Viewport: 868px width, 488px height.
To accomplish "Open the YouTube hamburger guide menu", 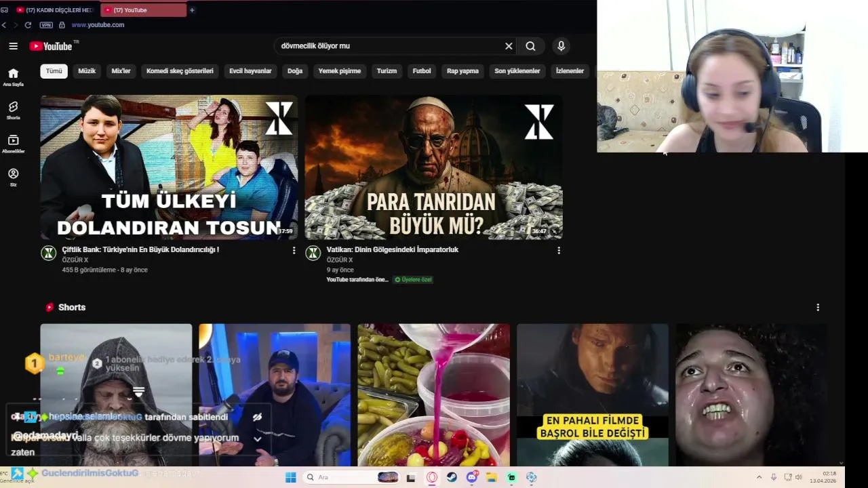I will tap(13, 46).
